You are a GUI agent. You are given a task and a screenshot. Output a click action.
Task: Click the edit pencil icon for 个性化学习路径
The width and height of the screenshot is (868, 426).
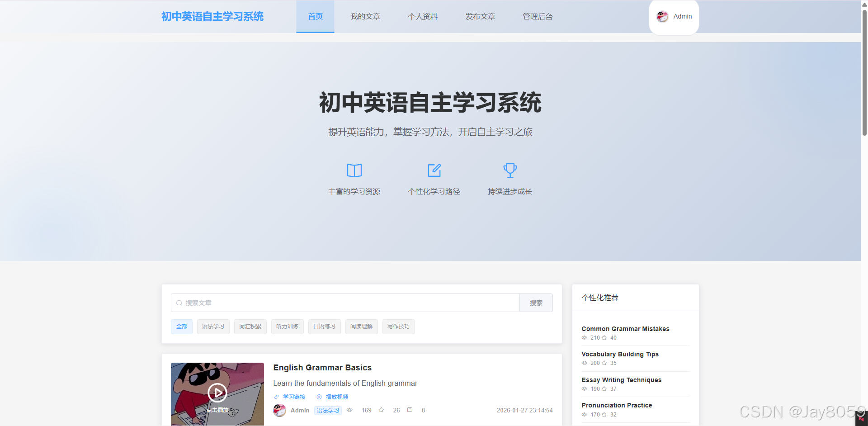coord(434,170)
